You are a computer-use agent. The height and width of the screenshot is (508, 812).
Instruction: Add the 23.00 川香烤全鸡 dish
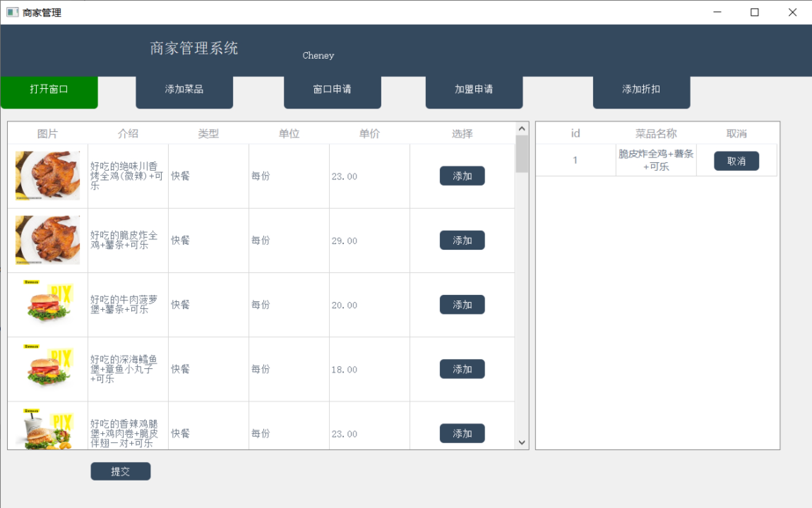(462, 176)
